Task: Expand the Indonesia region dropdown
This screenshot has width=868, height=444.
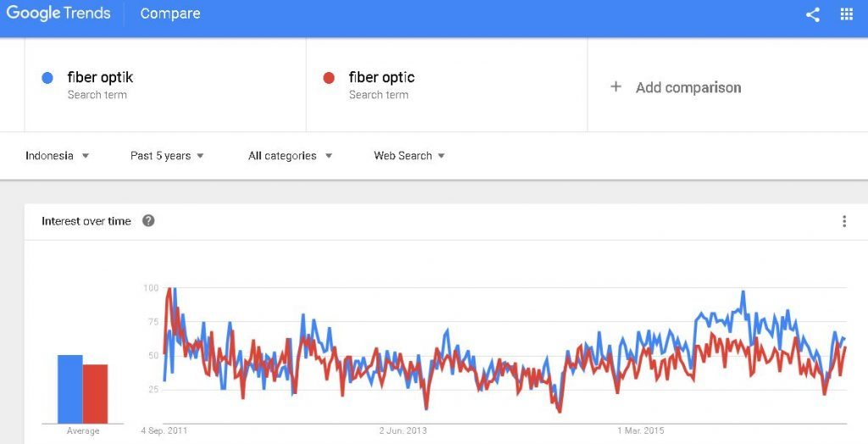Action: [58, 156]
